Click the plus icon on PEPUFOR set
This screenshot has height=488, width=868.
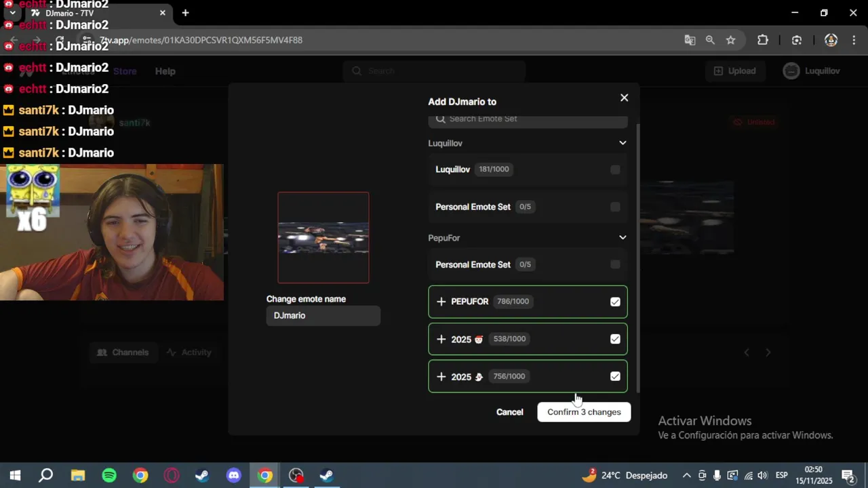[x=441, y=302]
